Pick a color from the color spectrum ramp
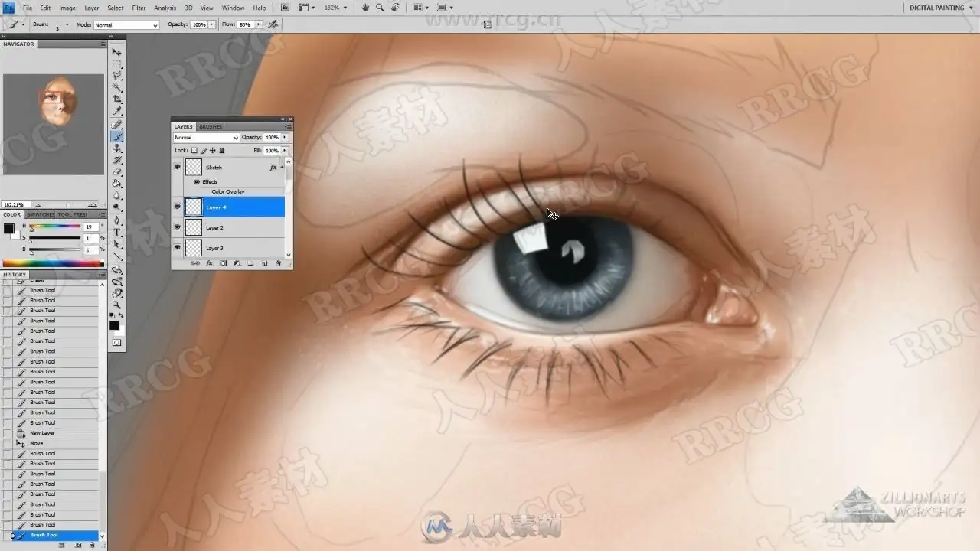 pyautogui.click(x=53, y=264)
